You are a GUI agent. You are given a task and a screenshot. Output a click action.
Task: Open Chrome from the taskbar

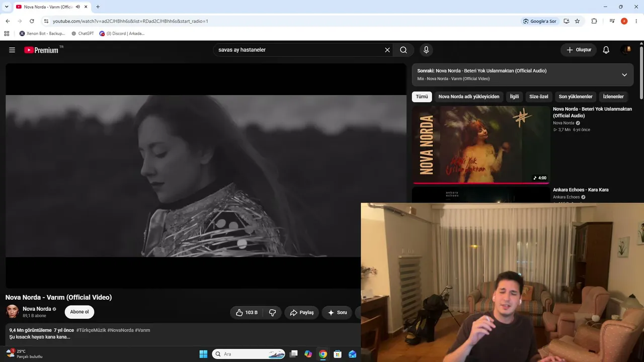click(x=323, y=354)
